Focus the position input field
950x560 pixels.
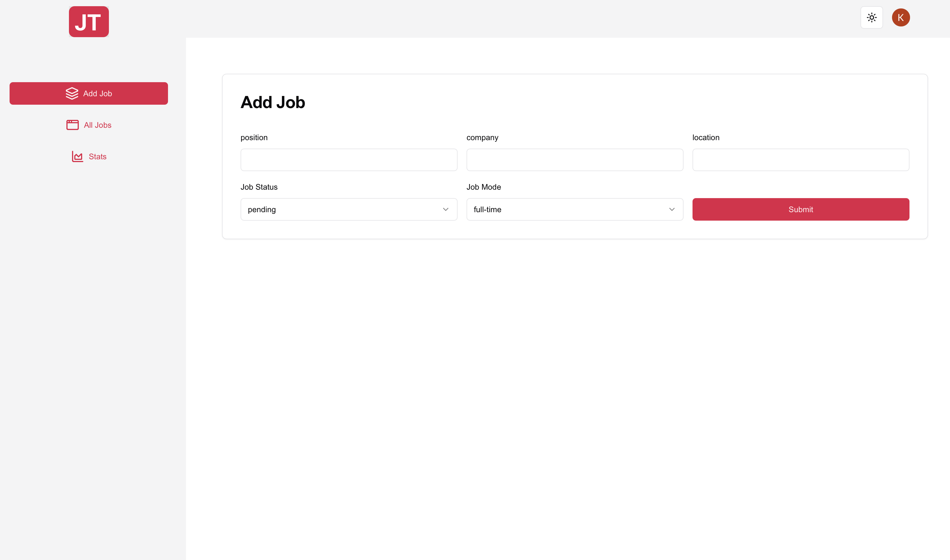pyautogui.click(x=349, y=160)
